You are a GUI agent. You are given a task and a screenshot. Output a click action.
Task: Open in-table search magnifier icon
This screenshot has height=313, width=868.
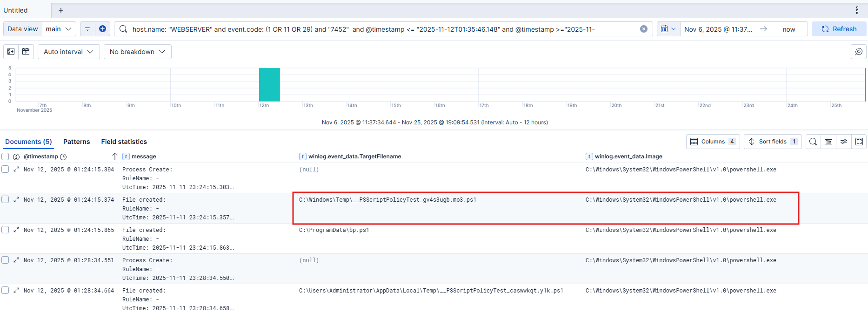pos(813,142)
